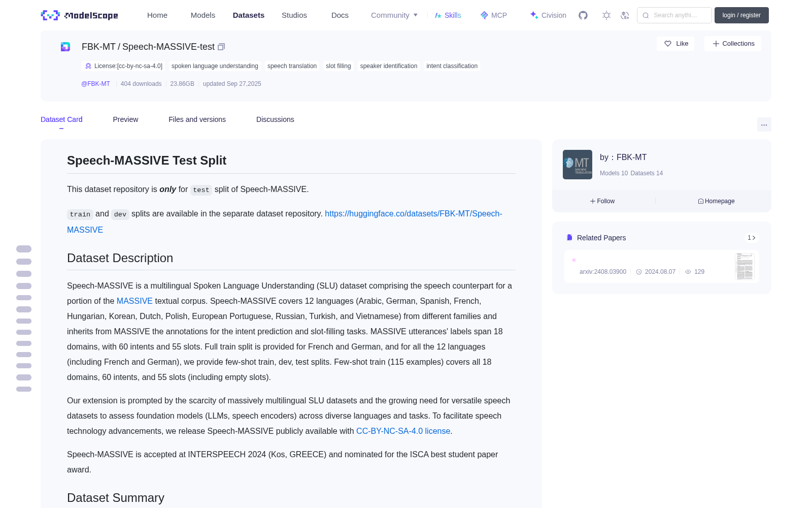Open the GitHub repository icon
Screen dimensions: 812x508
pos(583,15)
